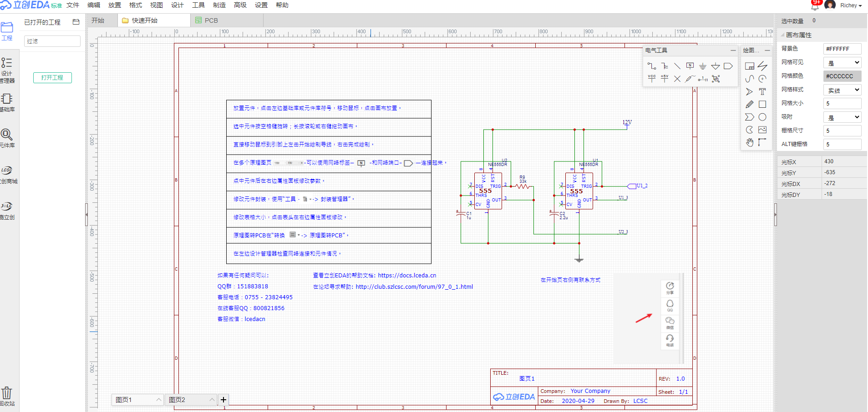The height and width of the screenshot is (412, 868).
Task: Open the 网格可见 dropdown
Action: [842, 63]
